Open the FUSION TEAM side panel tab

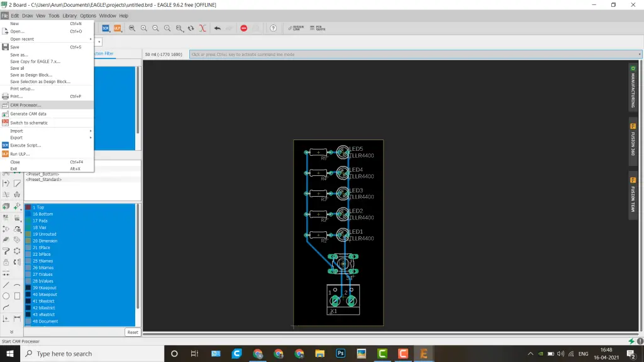(633, 196)
